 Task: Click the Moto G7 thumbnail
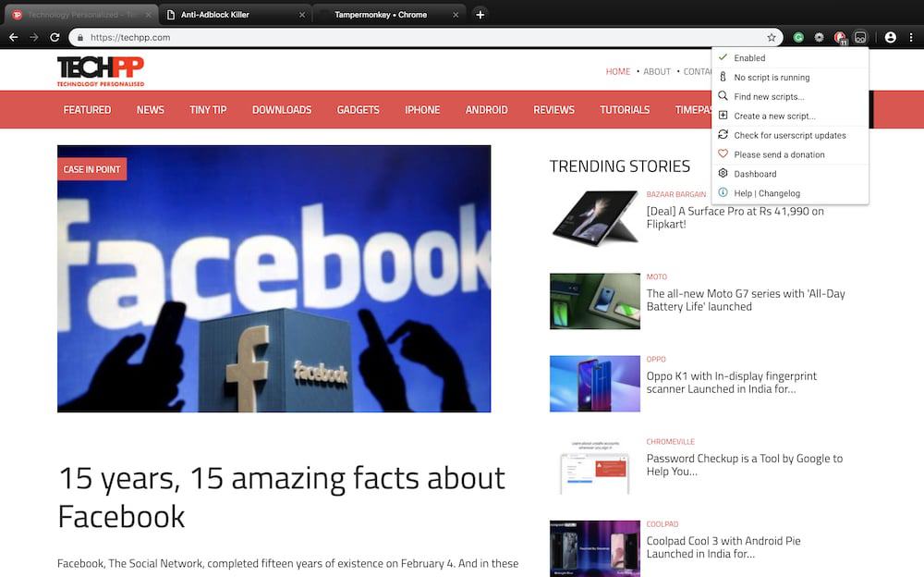pyautogui.click(x=594, y=301)
